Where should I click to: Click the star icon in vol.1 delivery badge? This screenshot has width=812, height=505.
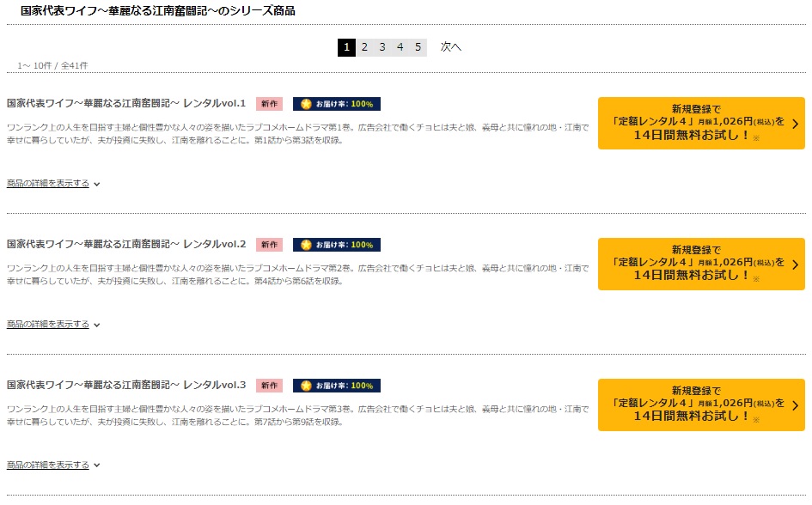[306, 104]
